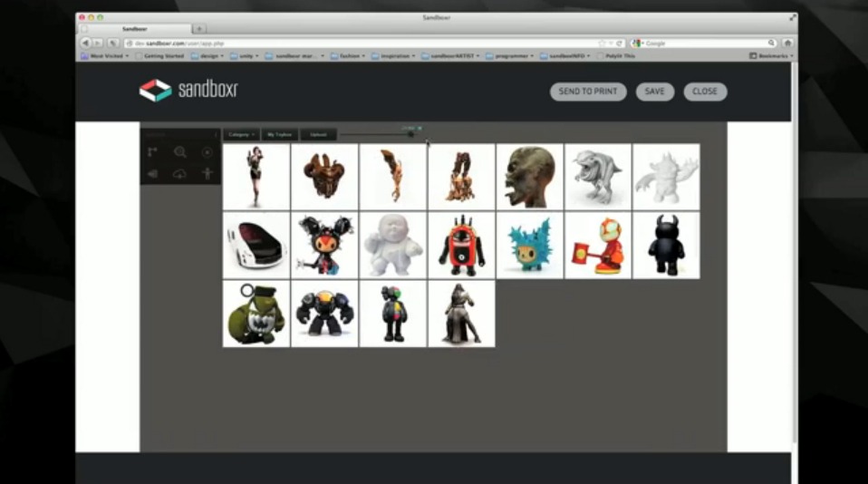Select the gray dinosaur creature thumbnail
This screenshot has width=868, height=484.
click(598, 177)
